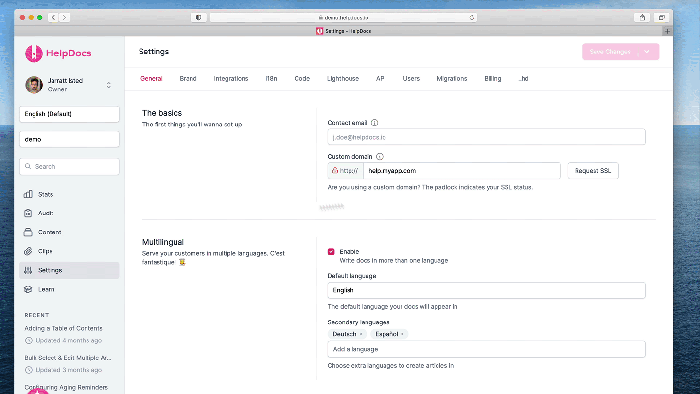Open the Stats page icon in sidebar
The height and width of the screenshot is (394, 700).
click(28, 194)
